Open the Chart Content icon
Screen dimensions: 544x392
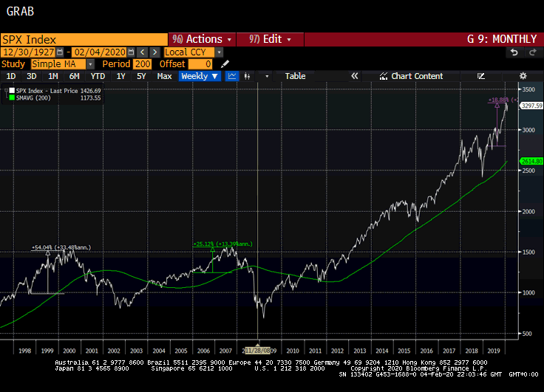384,76
